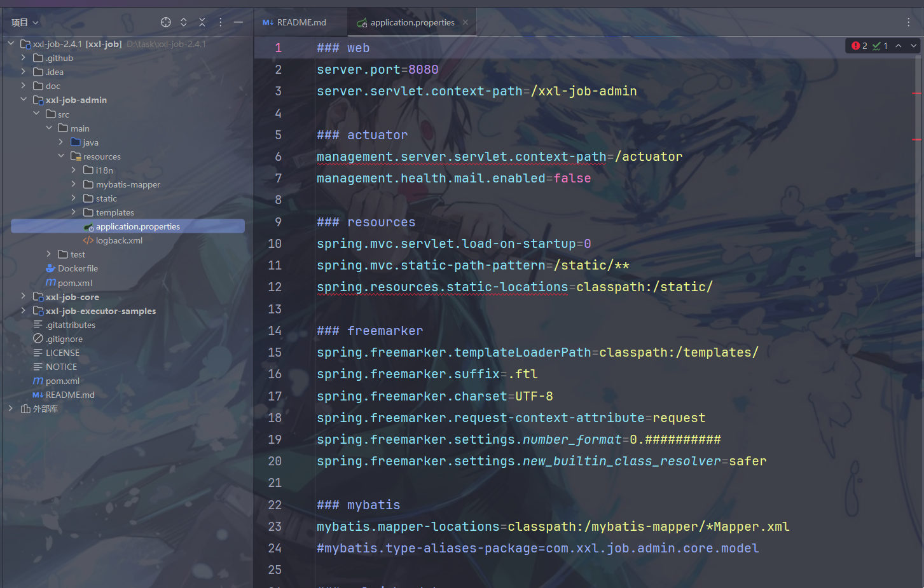Click the spring.mvc.static-path-pattern line
The height and width of the screenshot is (588, 924).
pyautogui.click(x=473, y=265)
